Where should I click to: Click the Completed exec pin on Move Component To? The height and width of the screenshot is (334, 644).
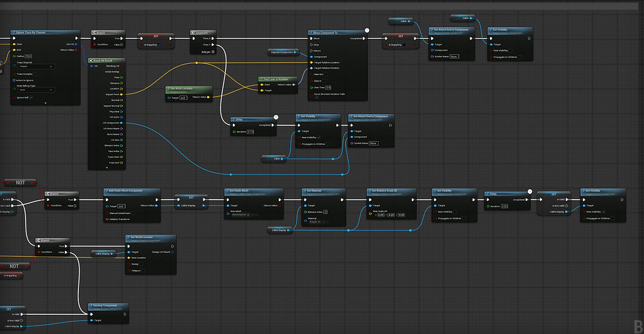click(364, 38)
